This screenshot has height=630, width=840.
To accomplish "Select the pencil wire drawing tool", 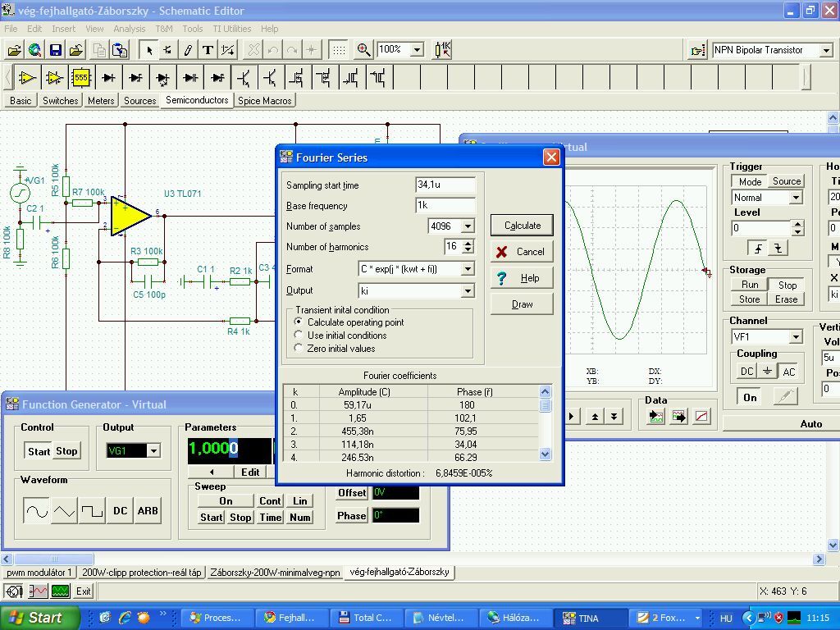I will pyautogui.click(x=188, y=50).
